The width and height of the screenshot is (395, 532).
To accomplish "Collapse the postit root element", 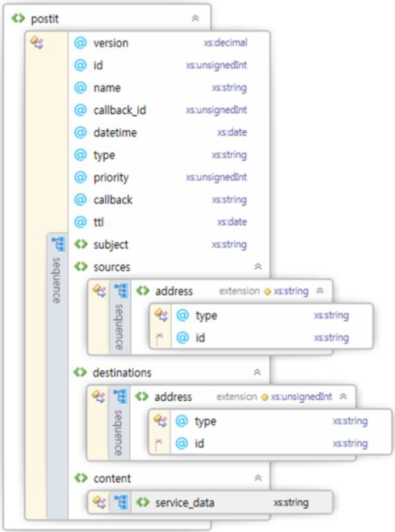I will point(195,18).
